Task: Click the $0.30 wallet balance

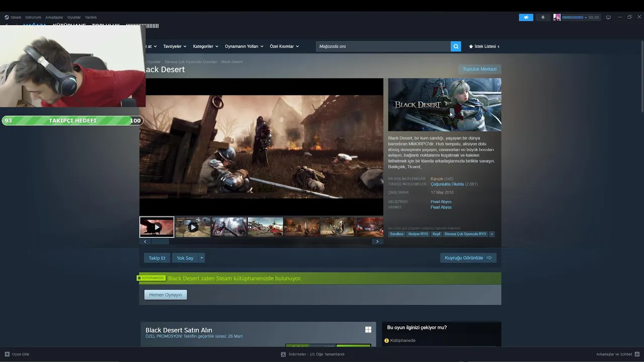Action: tap(594, 17)
